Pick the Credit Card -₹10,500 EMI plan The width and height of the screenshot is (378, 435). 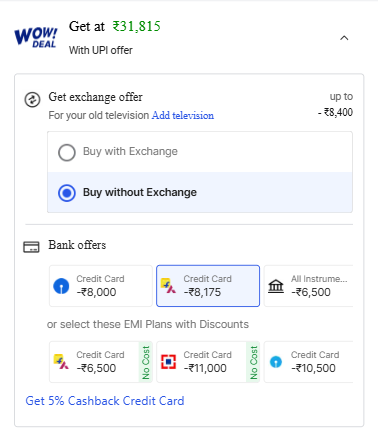coord(308,362)
